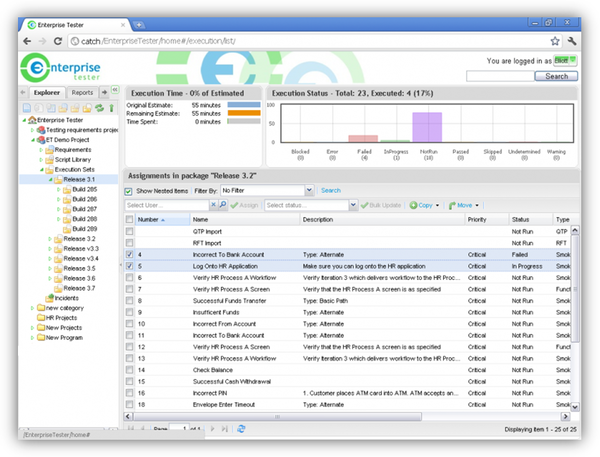Search users with the magnifier icon
The image size is (600, 457).
pyautogui.click(x=223, y=205)
